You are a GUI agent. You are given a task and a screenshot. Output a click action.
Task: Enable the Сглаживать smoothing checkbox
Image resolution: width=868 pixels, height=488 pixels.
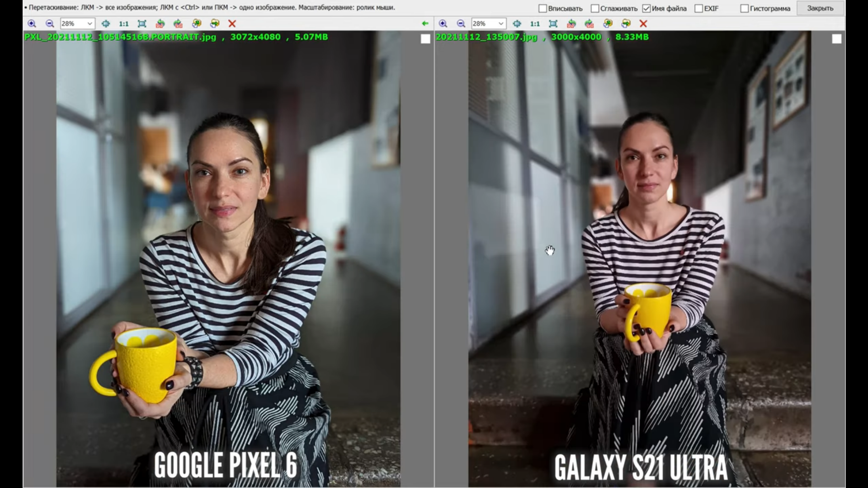(x=595, y=9)
